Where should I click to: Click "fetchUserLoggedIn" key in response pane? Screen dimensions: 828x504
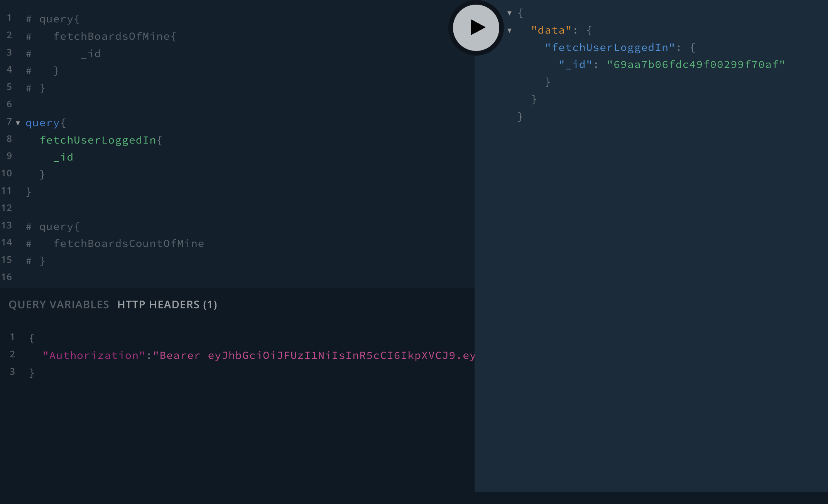(x=610, y=47)
